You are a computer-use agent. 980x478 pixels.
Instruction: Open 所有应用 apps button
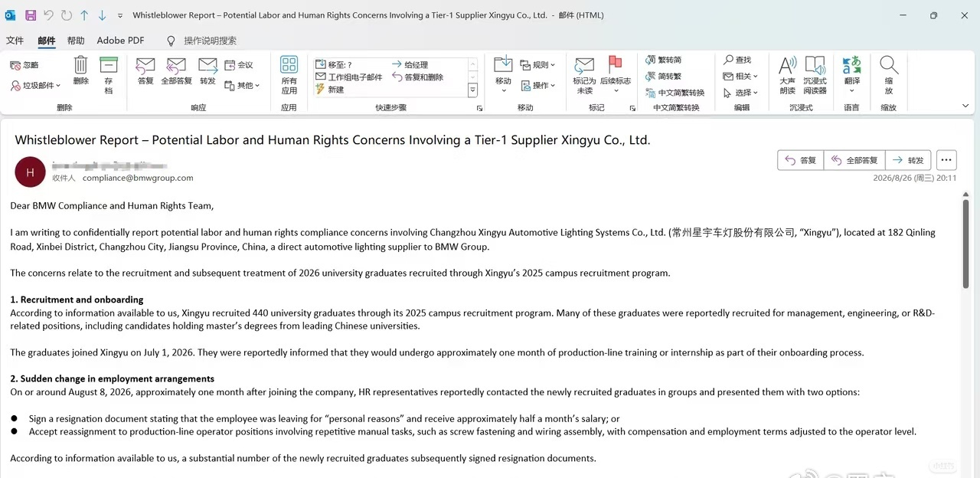289,75
